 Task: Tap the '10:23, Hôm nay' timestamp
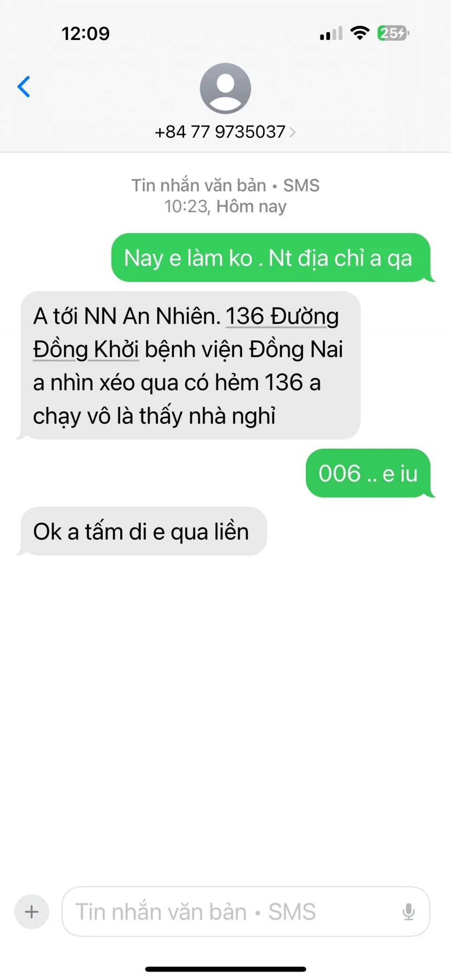tap(225, 206)
